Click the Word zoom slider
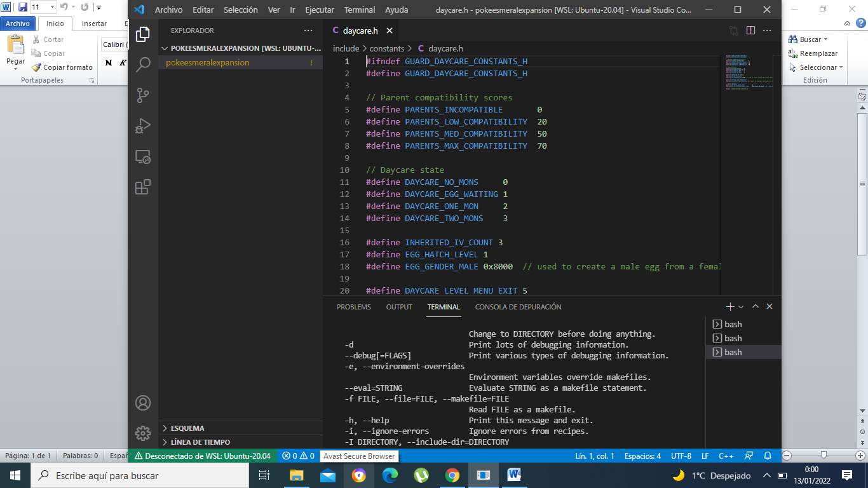 (x=824, y=455)
